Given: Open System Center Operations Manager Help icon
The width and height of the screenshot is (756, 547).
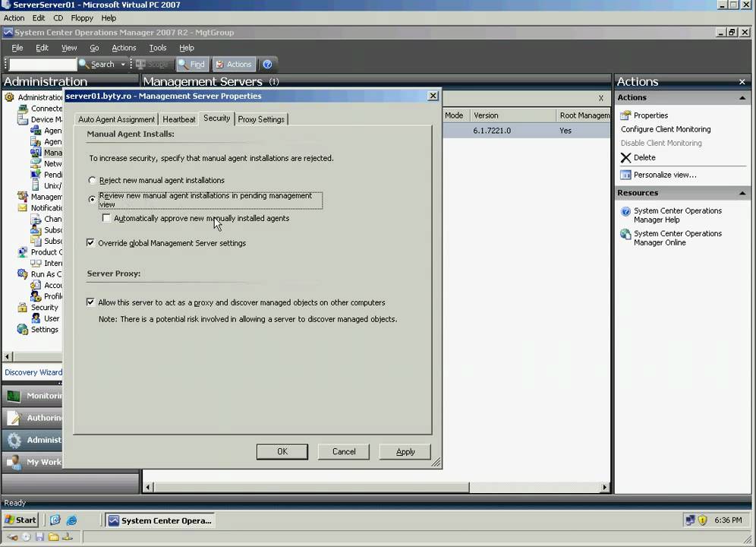Looking at the screenshot, I should tap(625, 211).
